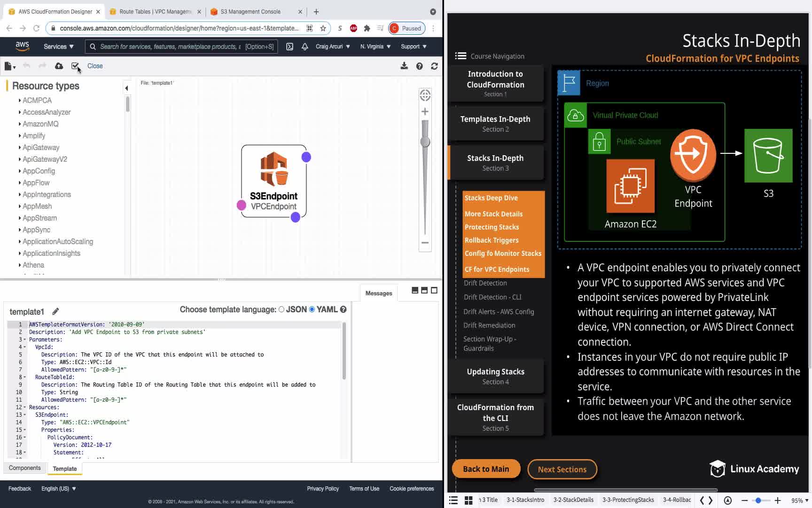This screenshot has width=812, height=508.
Task: Click the Undo arrow in Designer toolbar
Action: pos(27,66)
